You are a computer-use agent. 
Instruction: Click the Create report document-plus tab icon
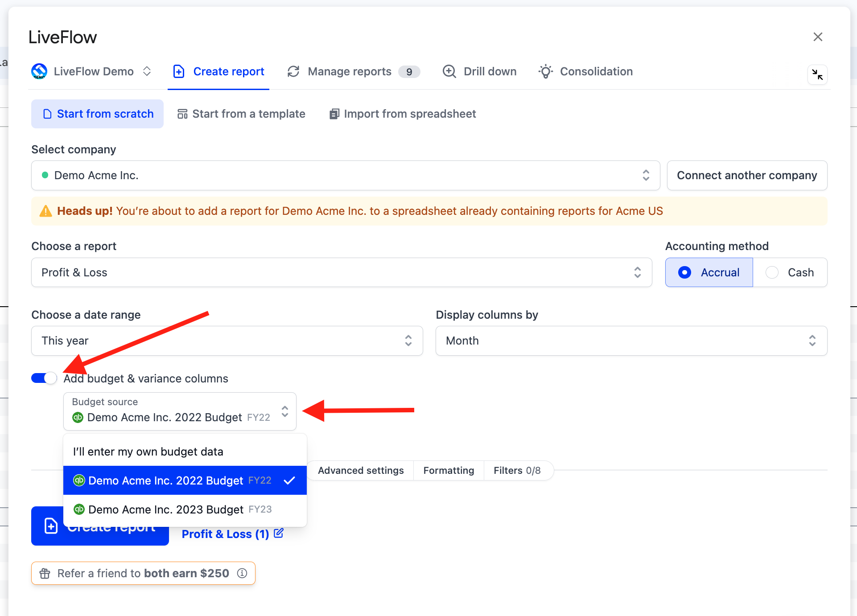tap(179, 71)
